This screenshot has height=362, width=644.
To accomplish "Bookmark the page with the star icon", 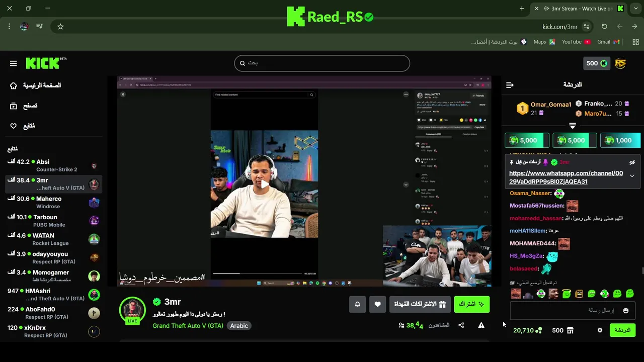I will 60,27.
